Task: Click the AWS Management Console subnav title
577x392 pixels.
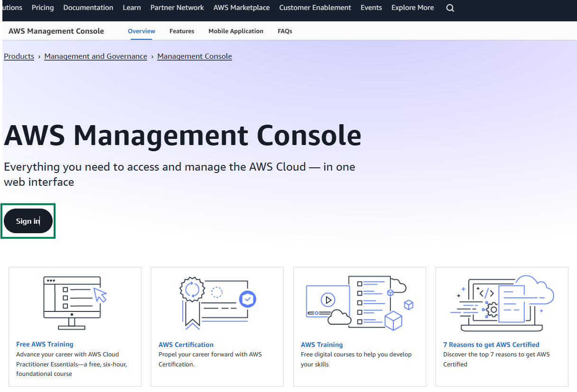Action: click(56, 31)
